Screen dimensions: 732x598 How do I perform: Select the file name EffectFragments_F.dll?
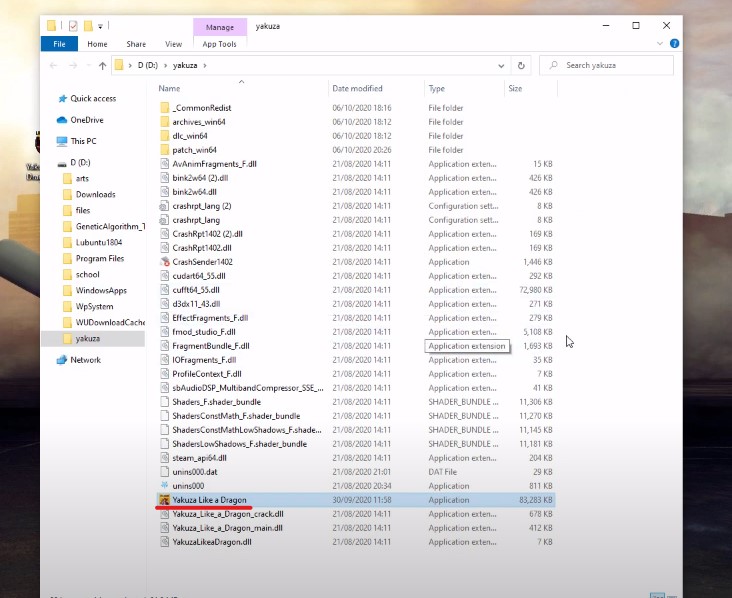point(210,318)
